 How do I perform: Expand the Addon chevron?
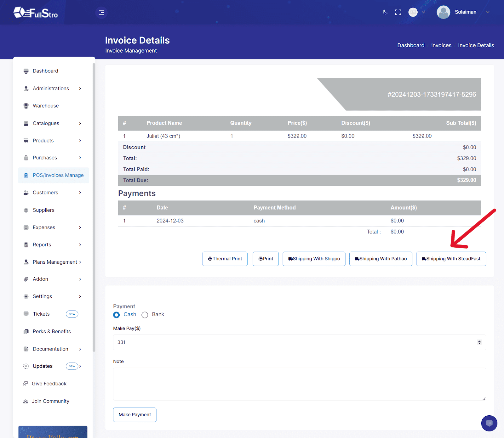(80, 279)
